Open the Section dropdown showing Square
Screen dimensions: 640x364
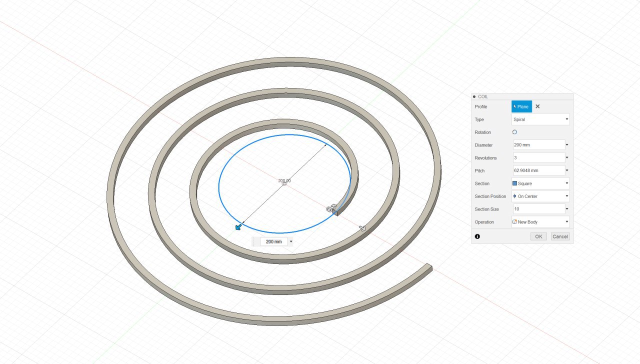click(x=540, y=183)
